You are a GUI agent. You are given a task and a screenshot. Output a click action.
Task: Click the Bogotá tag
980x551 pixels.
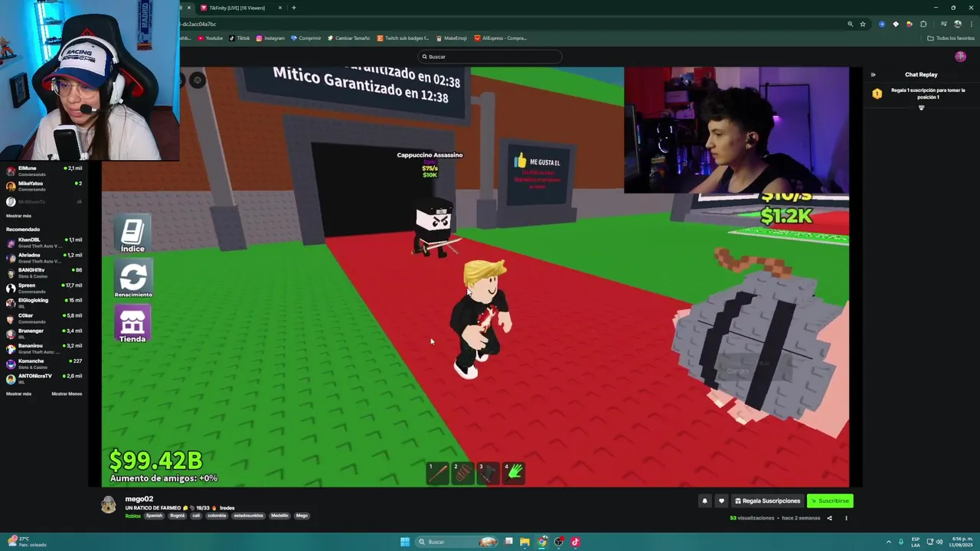178,516
